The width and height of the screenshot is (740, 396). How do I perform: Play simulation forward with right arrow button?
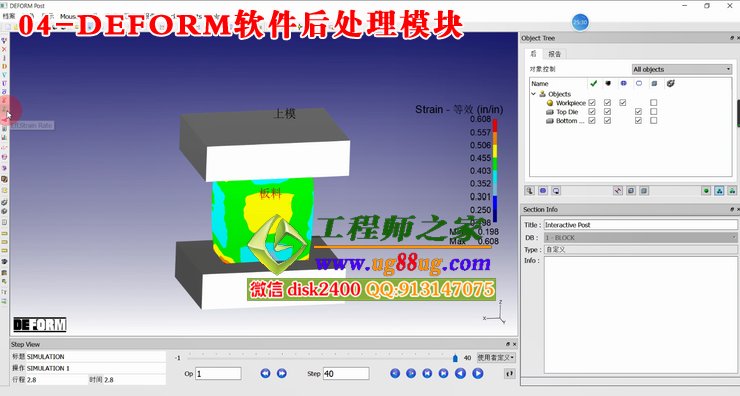478,373
